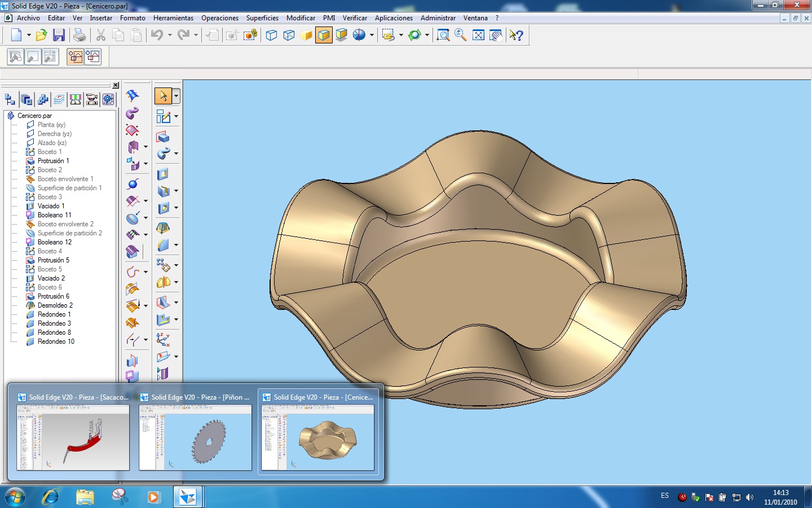Select Superficie de partición 1 item
The height and width of the screenshot is (508, 812).
coord(69,188)
